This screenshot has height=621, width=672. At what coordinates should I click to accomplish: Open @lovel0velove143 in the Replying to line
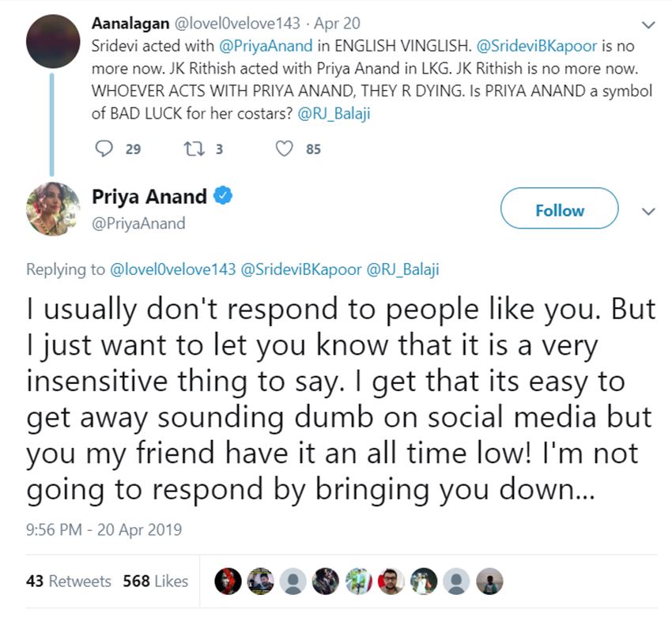point(172,269)
